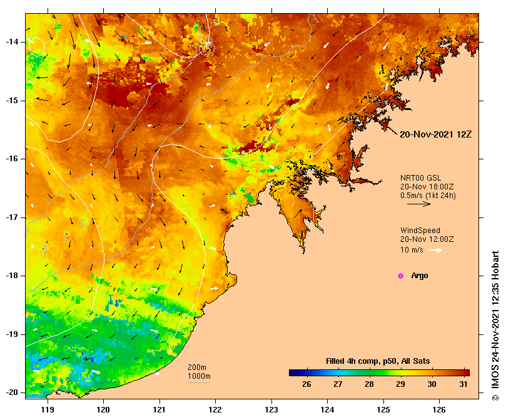
Task: Click the white wind speed arrow in legend
Action: [435, 250]
